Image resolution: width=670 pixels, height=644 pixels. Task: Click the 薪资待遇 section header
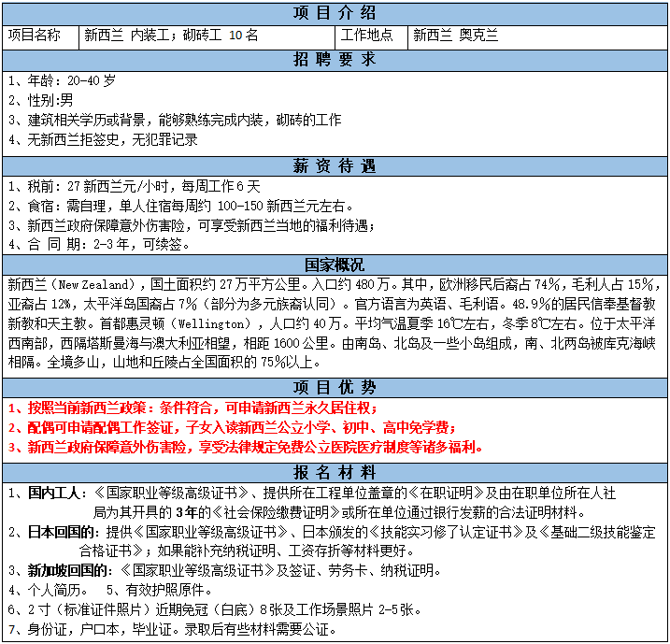(x=335, y=165)
